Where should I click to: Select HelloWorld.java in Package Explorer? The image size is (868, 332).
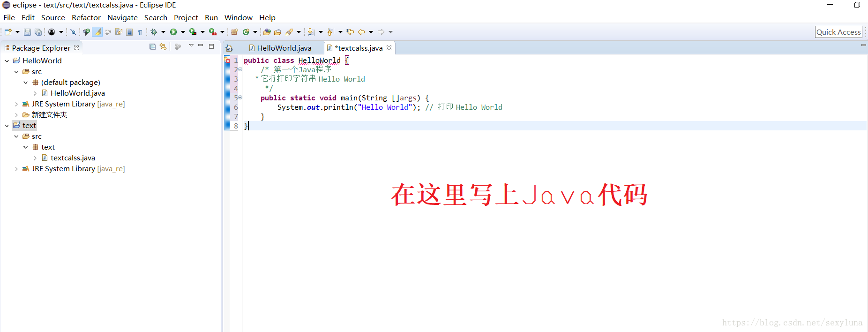tap(78, 93)
